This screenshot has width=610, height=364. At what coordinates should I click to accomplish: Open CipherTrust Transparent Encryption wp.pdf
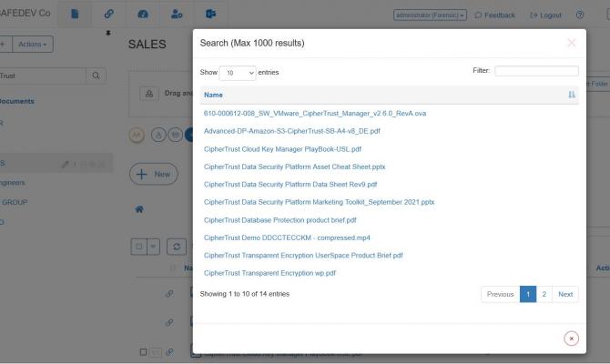pyautogui.click(x=269, y=273)
